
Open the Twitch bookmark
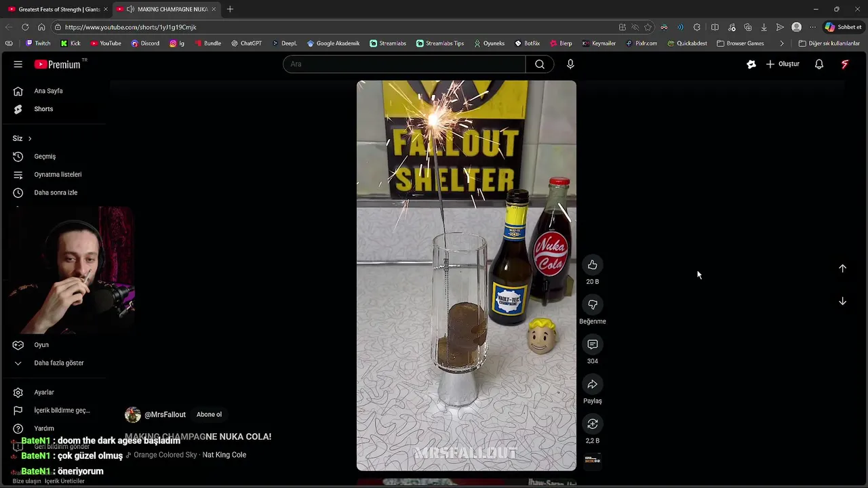38,43
